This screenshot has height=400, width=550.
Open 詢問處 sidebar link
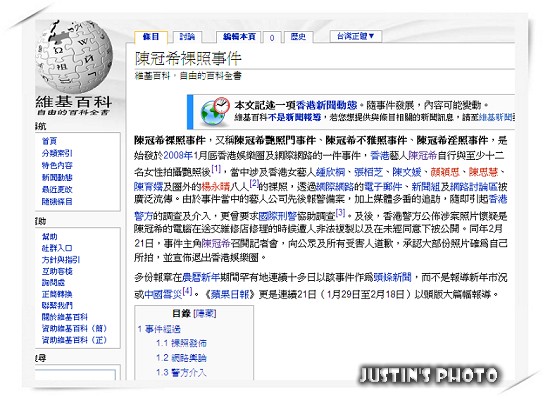53,282
